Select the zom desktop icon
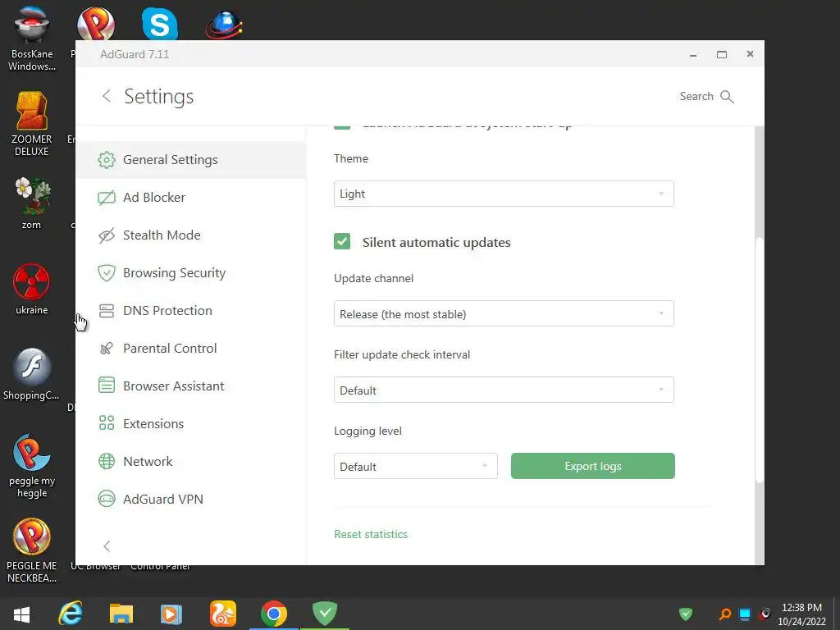Image resolution: width=840 pixels, height=630 pixels. [x=32, y=204]
